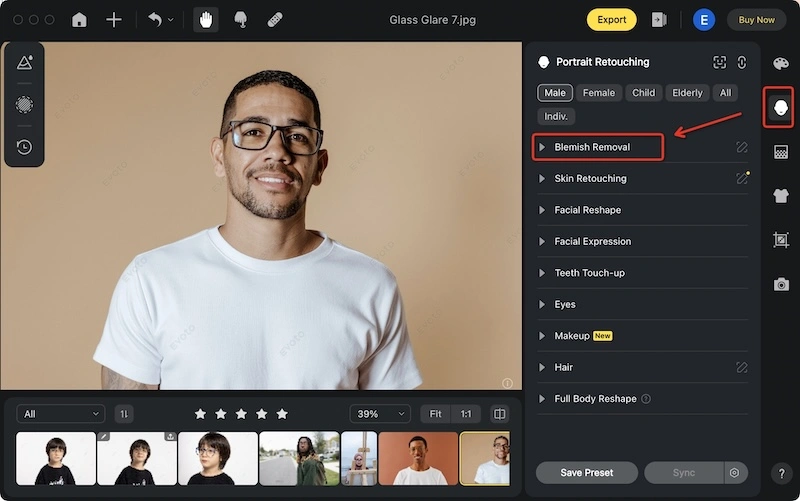Open the account avatar labeled E
The height and width of the screenshot is (501, 800).
[x=704, y=20]
